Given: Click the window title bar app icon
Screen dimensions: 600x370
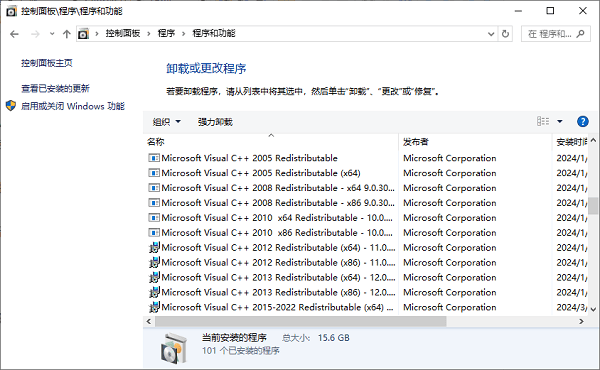Looking at the screenshot, I should 11,11.
